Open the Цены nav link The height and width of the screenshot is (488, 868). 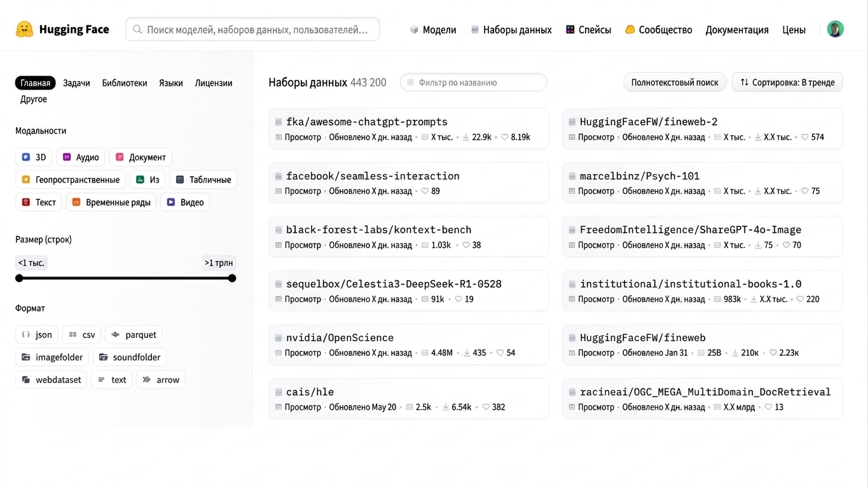pos(794,29)
